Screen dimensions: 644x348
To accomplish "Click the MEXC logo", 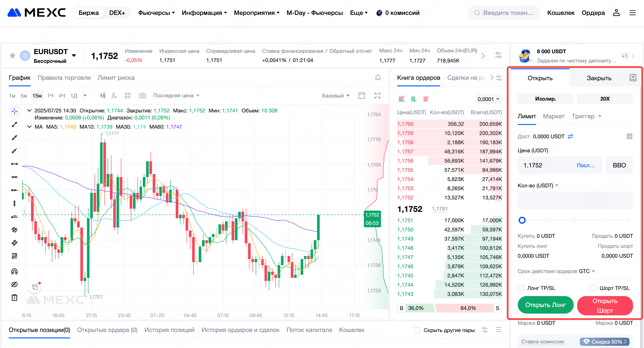I will (37, 12).
